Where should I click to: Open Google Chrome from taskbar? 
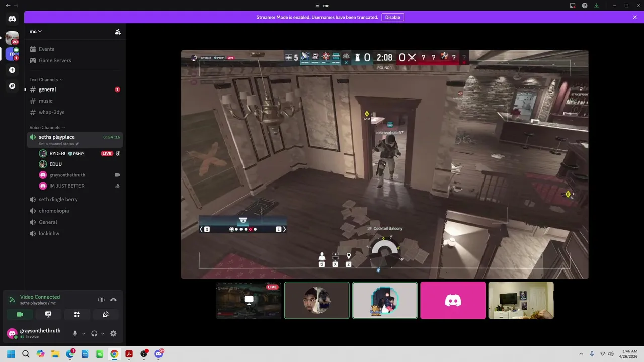pyautogui.click(x=114, y=354)
